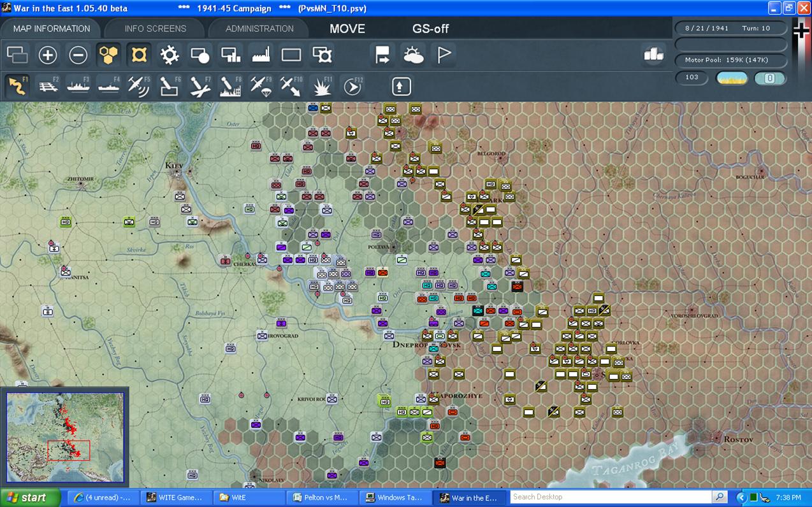Viewport: 812px width, 507px height.
Task: Click the German cross flag at top right
Action: pos(801,31)
